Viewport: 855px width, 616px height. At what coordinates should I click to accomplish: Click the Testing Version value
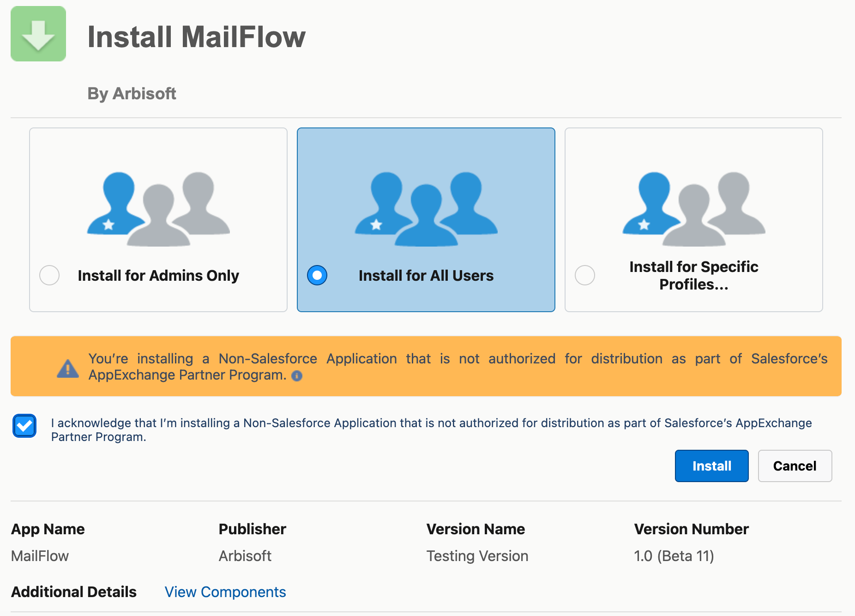coord(477,556)
